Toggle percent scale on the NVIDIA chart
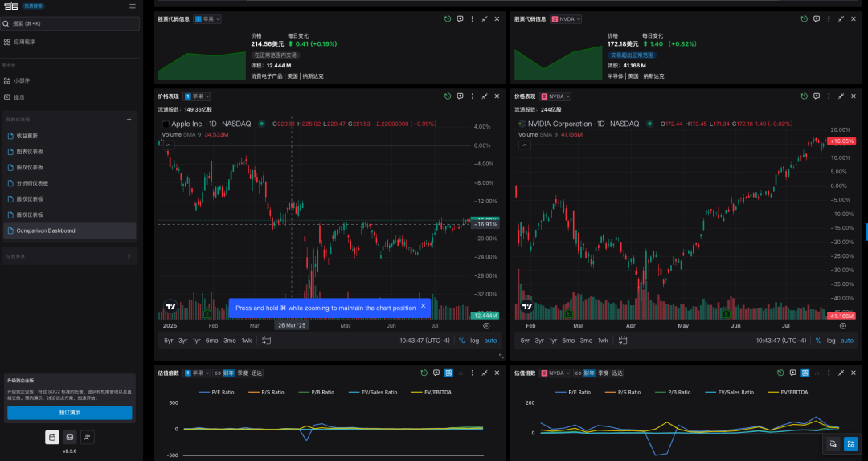This screenshot has width=868, height=461. click(818, 341)
